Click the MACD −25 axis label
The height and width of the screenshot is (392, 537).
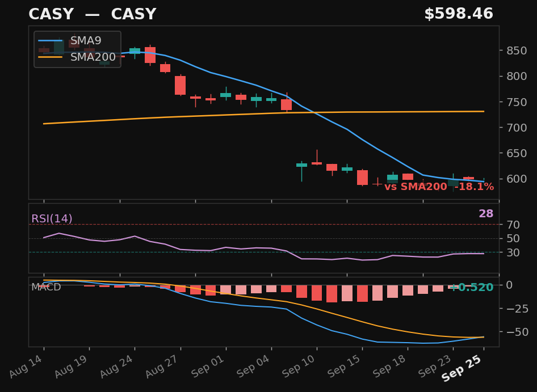[x=517, y=309]
